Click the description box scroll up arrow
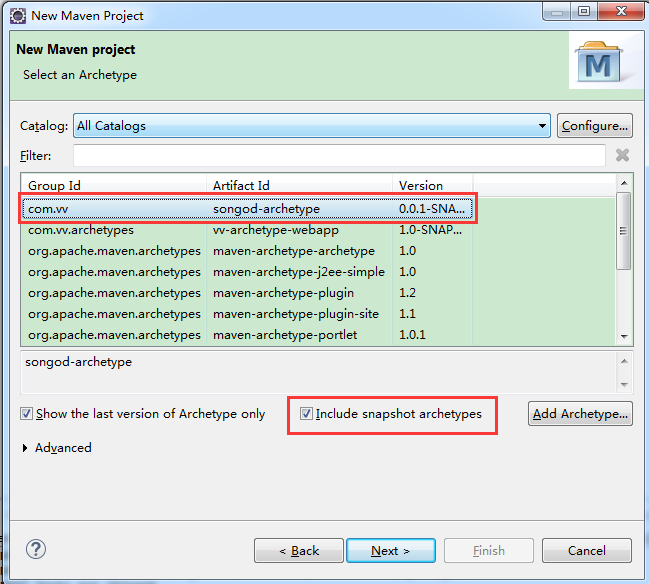This screenshot has height=584, width=649. pos(624,361)
